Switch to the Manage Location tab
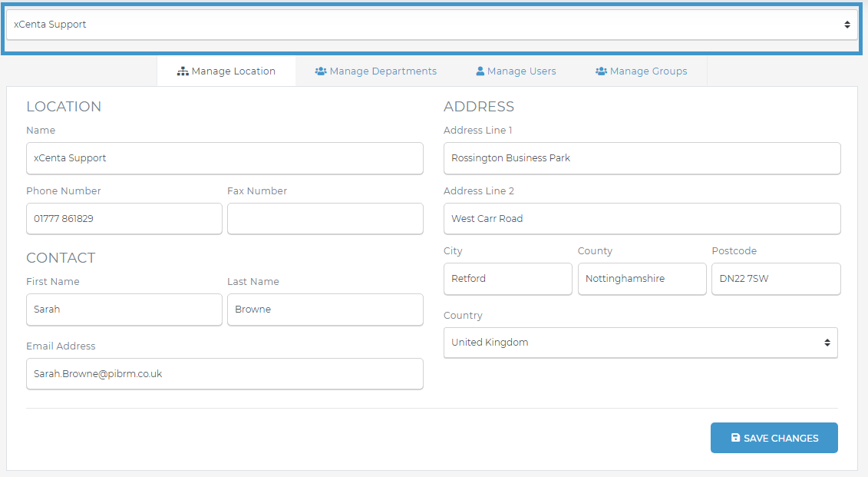 (226, 71)
